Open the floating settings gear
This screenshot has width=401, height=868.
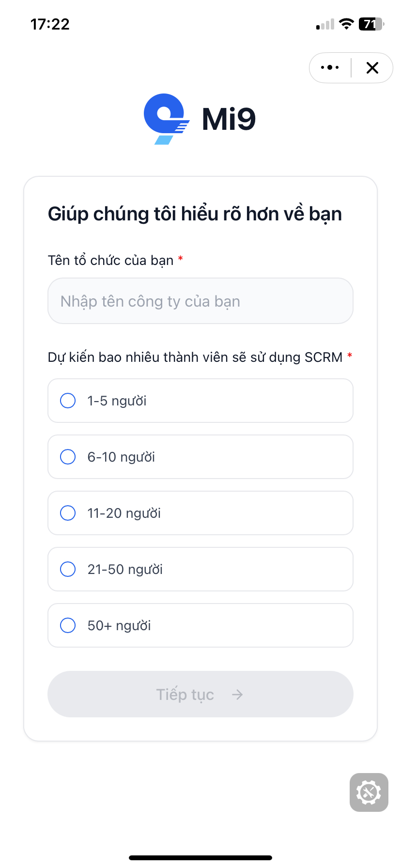pos(369,792)
